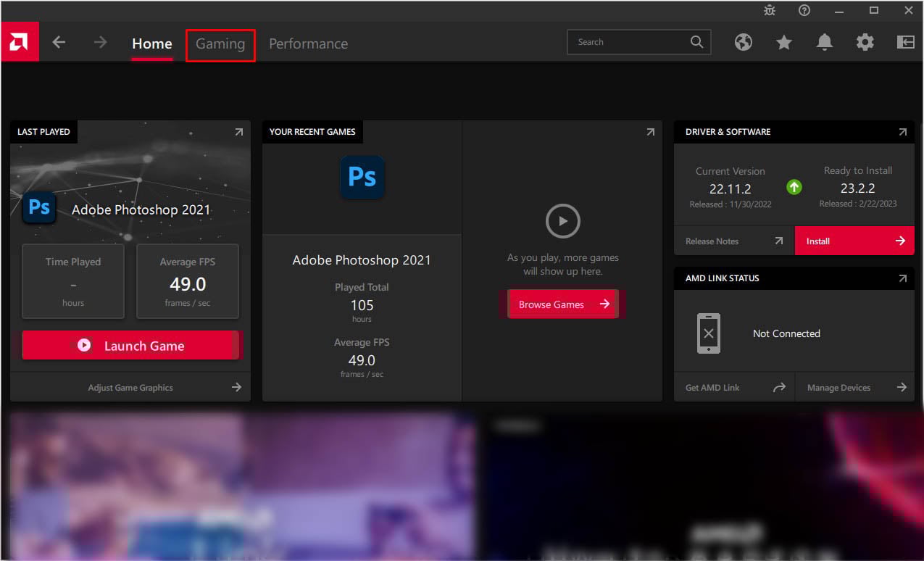Click the search field
Screen dimensions: 924x561
[x=630, y=41]
